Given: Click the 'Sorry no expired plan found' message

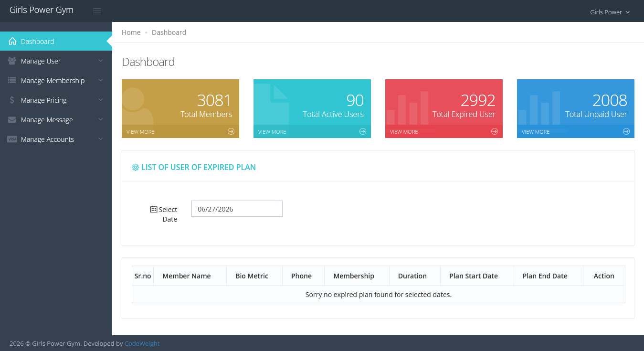Looking at the screenshot, I should point(379,294).
